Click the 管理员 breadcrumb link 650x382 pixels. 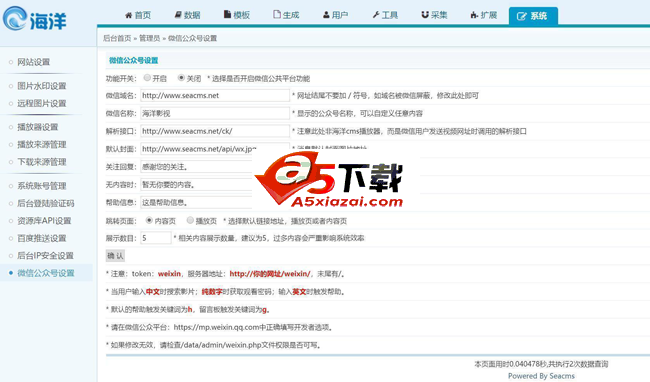pyautogui.click(x=150, y=38)
